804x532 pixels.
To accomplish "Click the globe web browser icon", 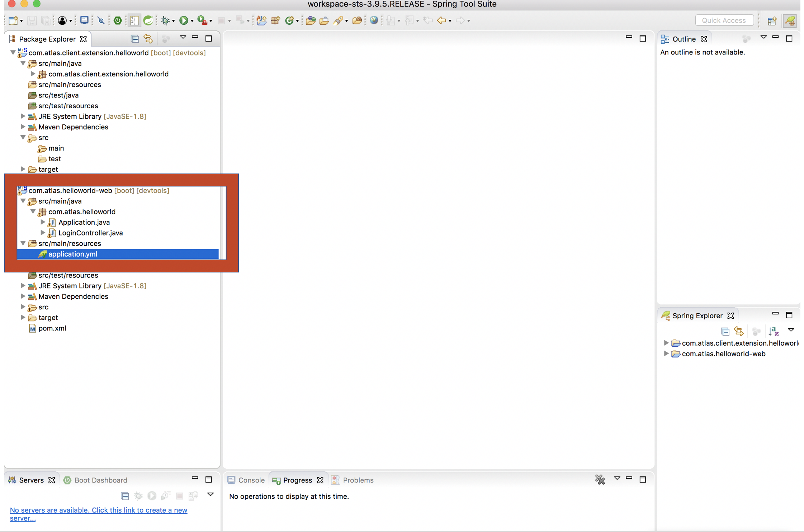I will click(x=374, y=20).
